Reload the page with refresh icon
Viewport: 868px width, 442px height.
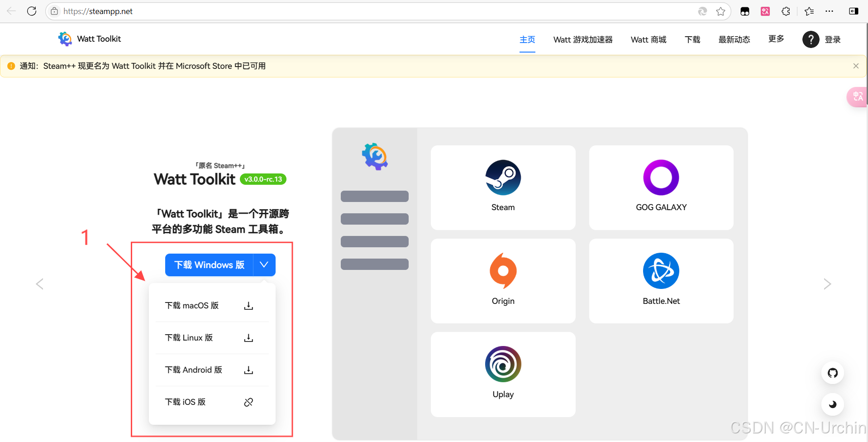pyautogui.click(x=32, y=11)
